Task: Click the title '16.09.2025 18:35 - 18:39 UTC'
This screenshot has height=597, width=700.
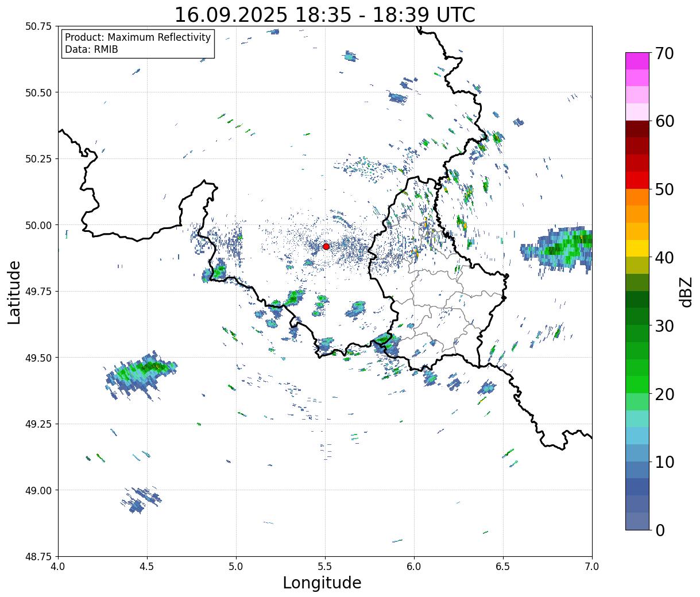Action: [325, 14]
